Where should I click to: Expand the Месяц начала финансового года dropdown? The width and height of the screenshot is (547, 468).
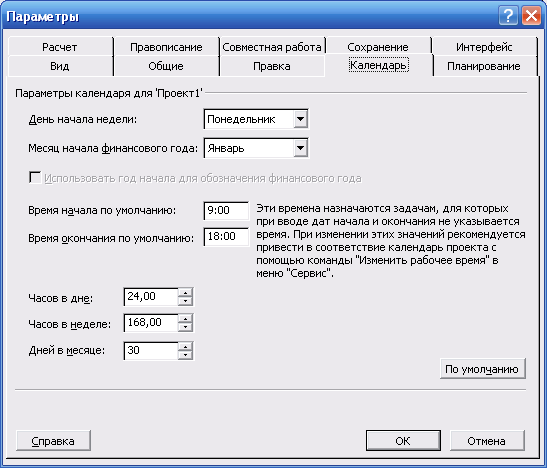tap(300, 149)
